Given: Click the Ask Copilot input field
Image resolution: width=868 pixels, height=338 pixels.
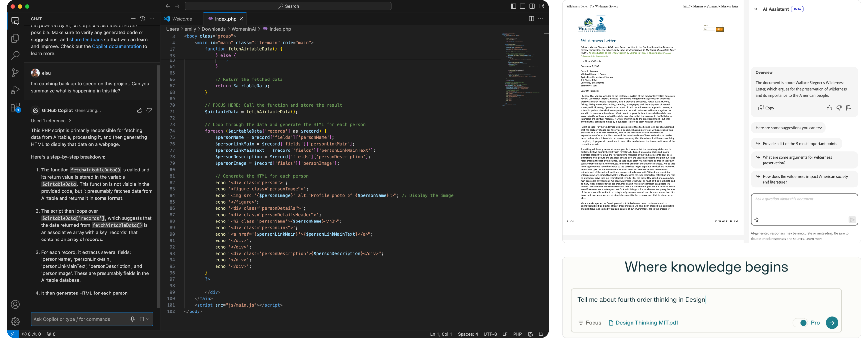Looking at the screenshot, I should pos(79,319).
